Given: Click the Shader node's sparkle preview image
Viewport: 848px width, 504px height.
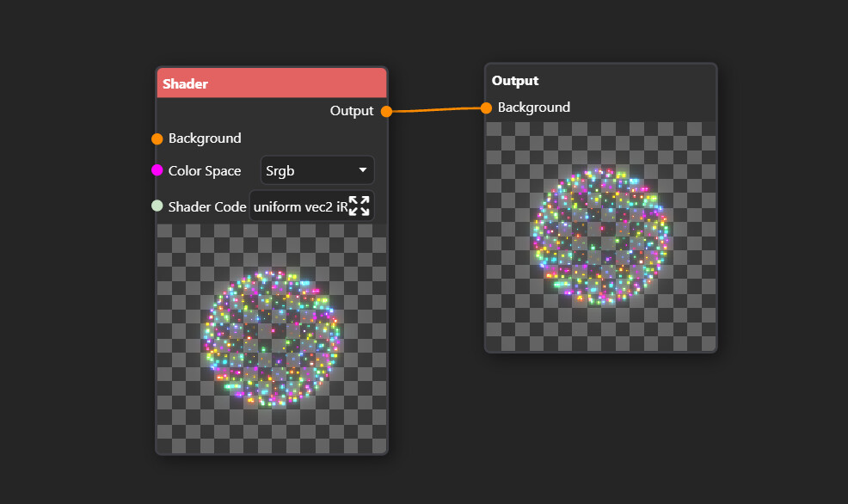Looking at the screenshot, I should tap(272, 339).
